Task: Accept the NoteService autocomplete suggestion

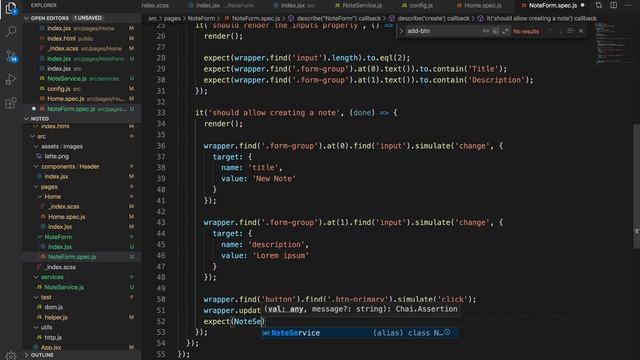Action: (359, 333)
